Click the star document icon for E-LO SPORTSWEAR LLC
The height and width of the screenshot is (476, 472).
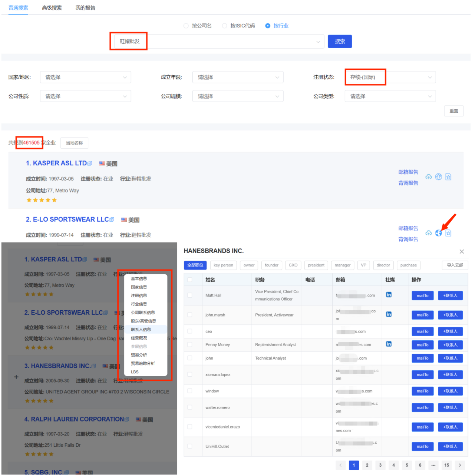[x=448, y=233]
